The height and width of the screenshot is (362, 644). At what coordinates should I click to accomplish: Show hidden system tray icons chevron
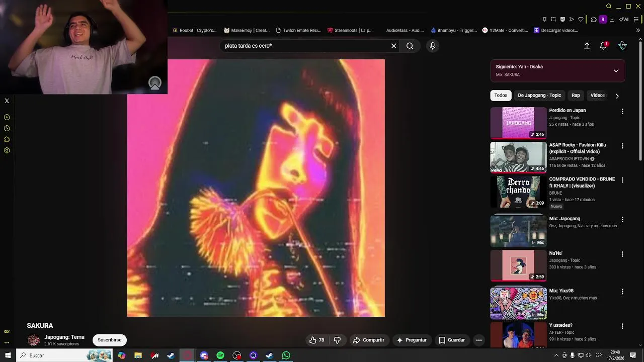pos(556,355)
